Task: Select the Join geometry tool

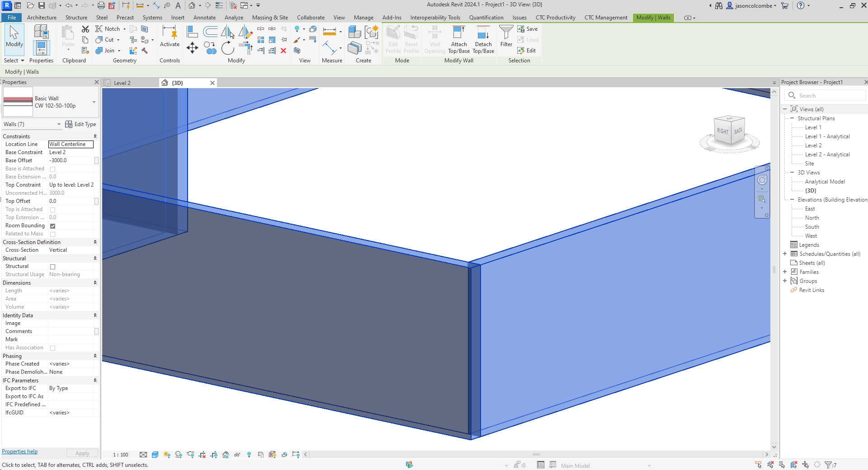Action: (105, 50)
